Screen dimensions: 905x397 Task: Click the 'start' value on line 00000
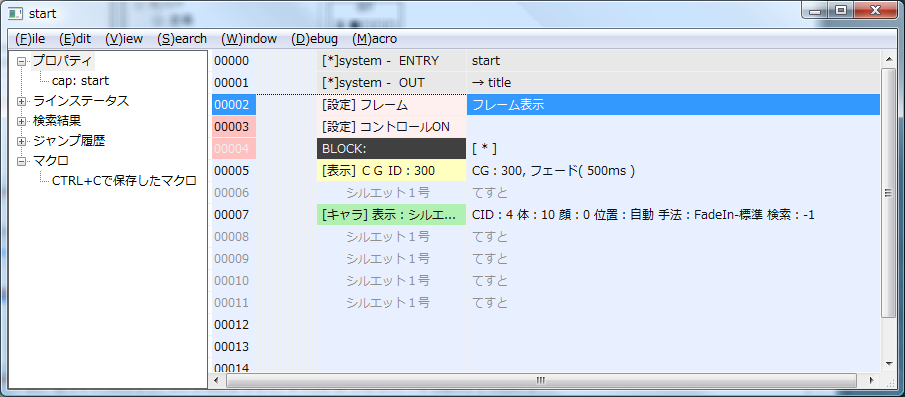coord(486,61)
